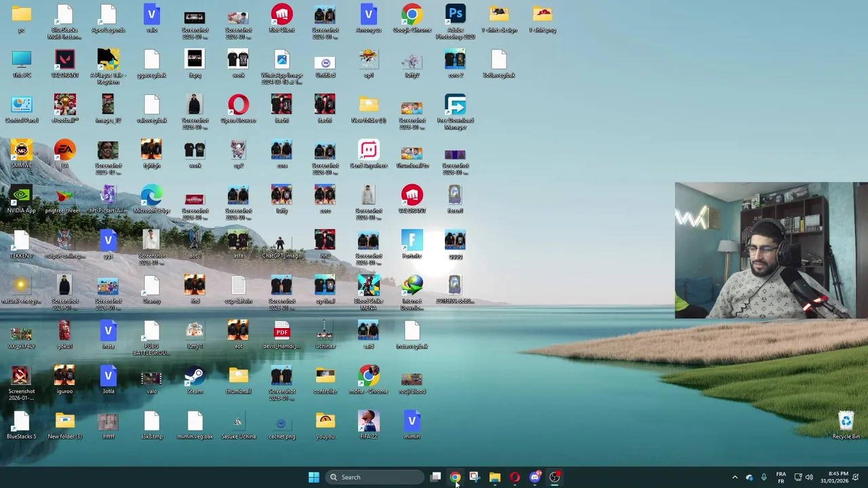Open OBS Studio from the taskbar
Screen dimensions: 868x488
555,477
